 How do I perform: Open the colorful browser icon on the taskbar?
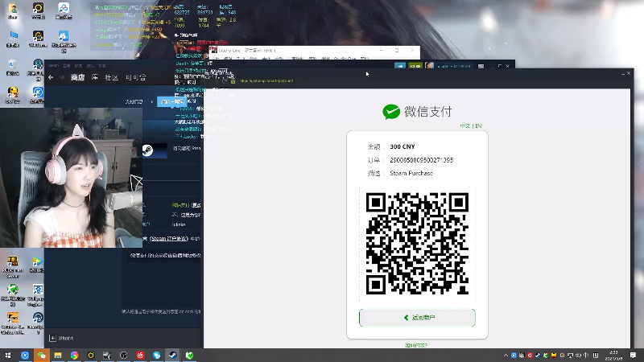click(x=74, y=355)
